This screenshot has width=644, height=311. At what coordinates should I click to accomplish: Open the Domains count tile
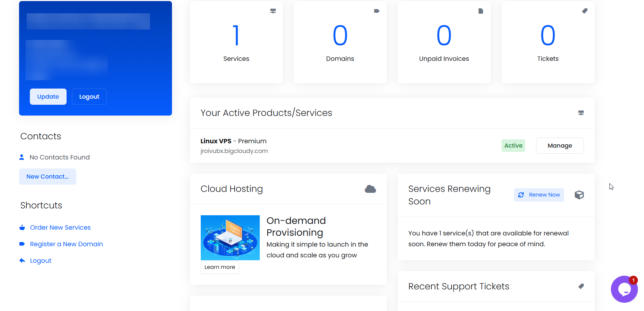(340, 42)
